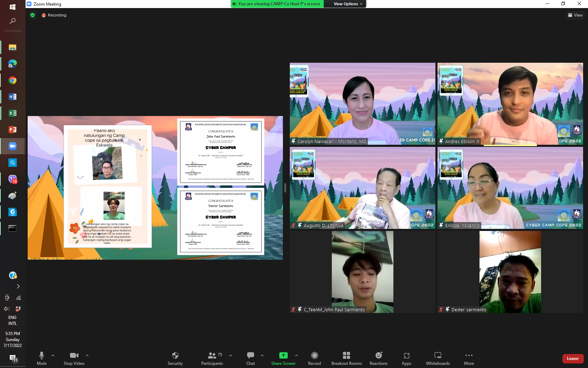Viewport: 588px width, 368px height.
Task: Expand audio options arrow beside Mute
Action: click(53, 355)
